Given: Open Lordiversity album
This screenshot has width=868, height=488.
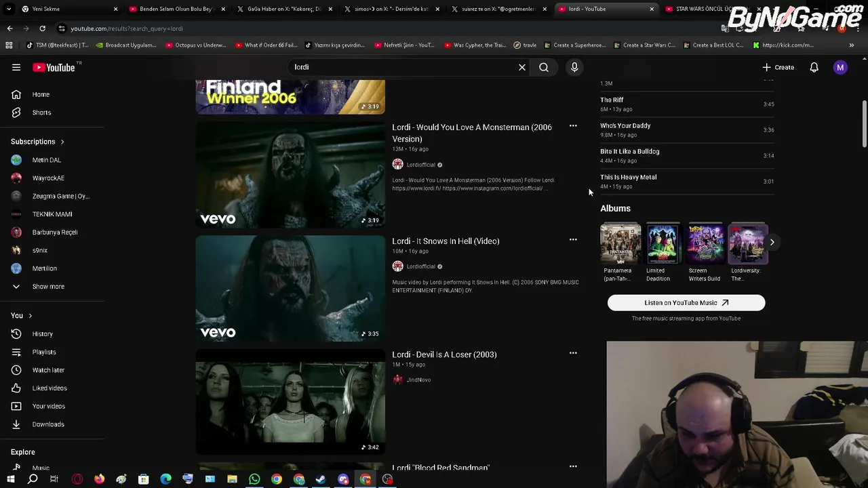Looking at the screenshot, I should (747, 243).
